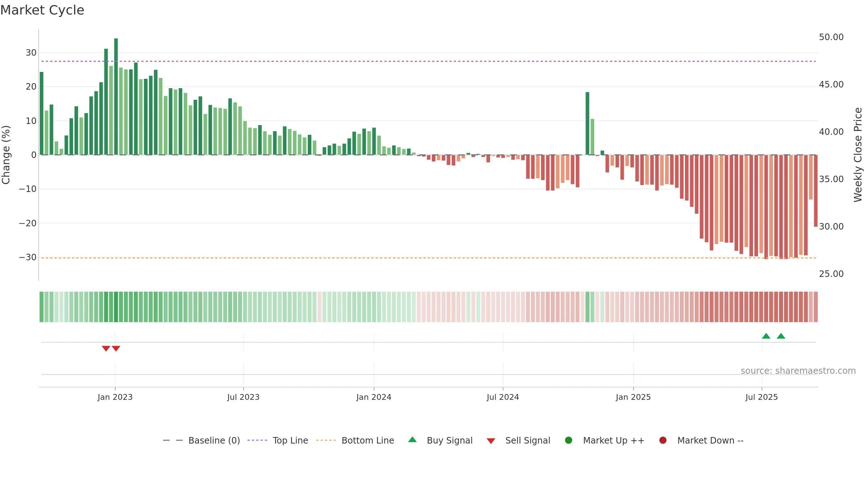Click the Jul 2025 axis tick label

[762, 397]
